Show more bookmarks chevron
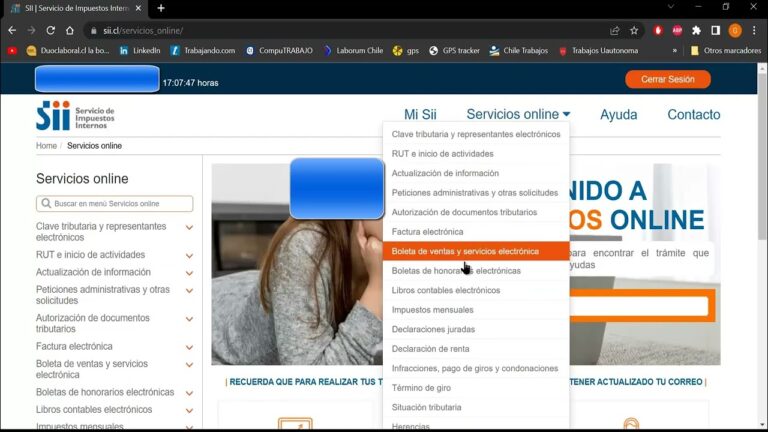This screenshot has width=768, height=432. point(674,50)
